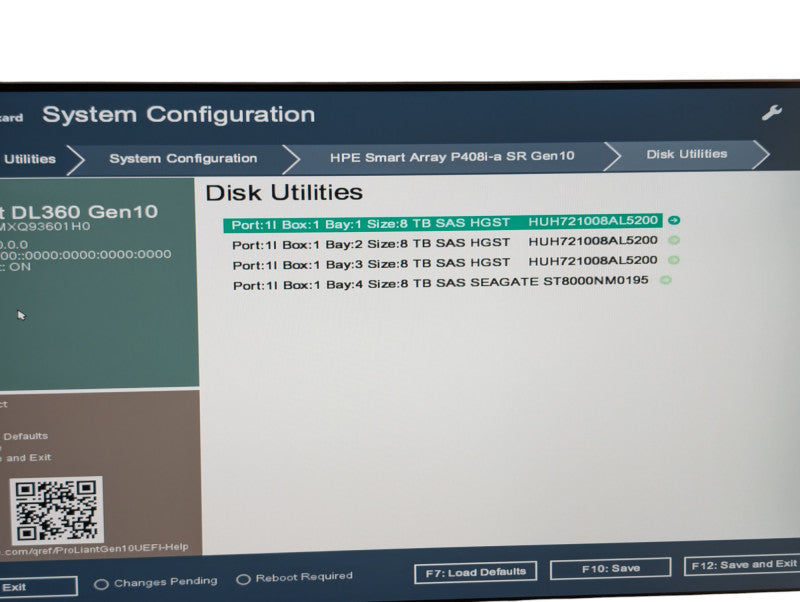Screen dimensions: 800x602
Task: Click the Exit button
Action: [x=38, y=587]
